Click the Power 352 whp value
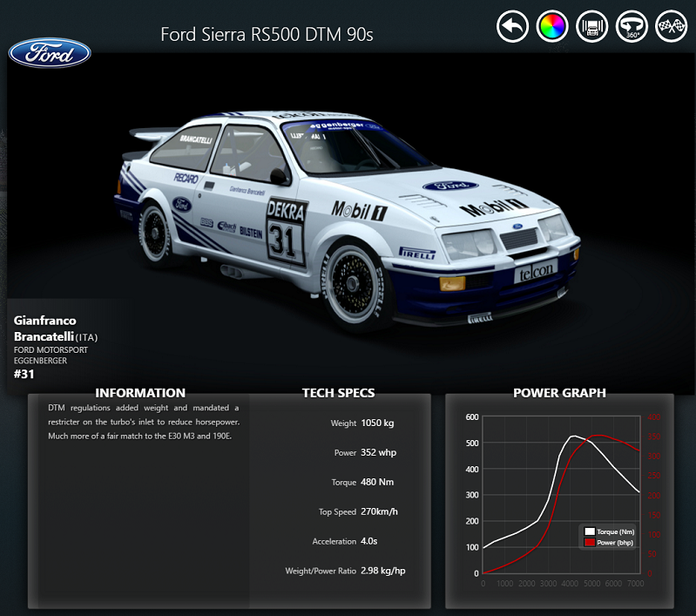The image size is (696, 616). pos(379,452)
